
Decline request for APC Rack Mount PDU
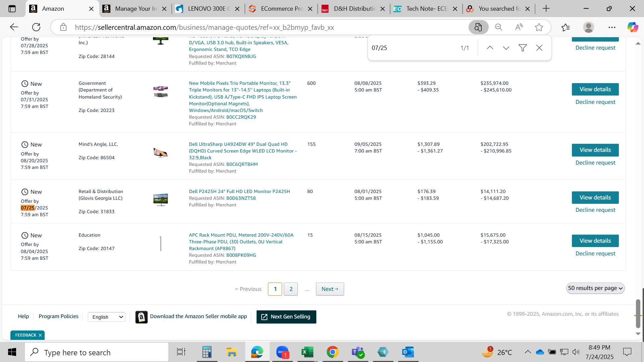point(595,253)
